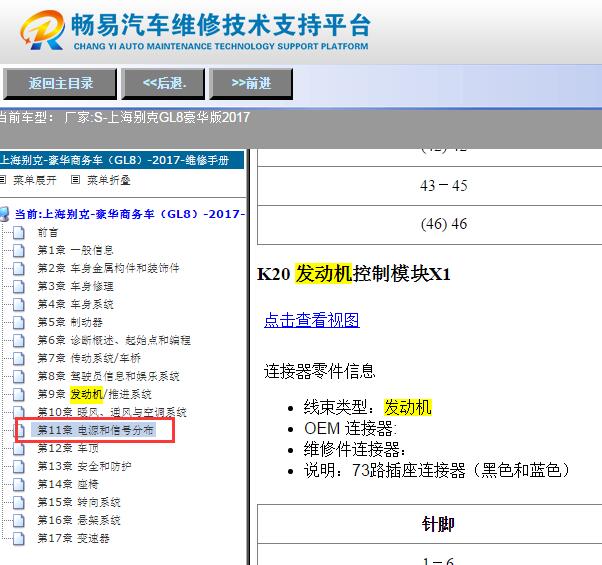
Task: Open 第4章 车身系统
Action: 75,304
